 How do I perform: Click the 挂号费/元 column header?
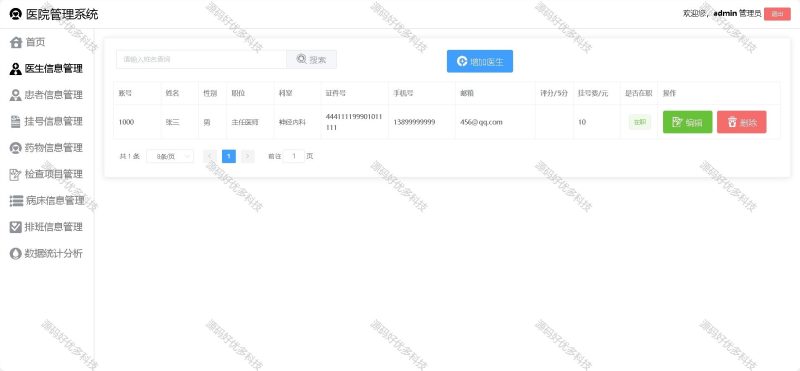[x=593, y=93]
